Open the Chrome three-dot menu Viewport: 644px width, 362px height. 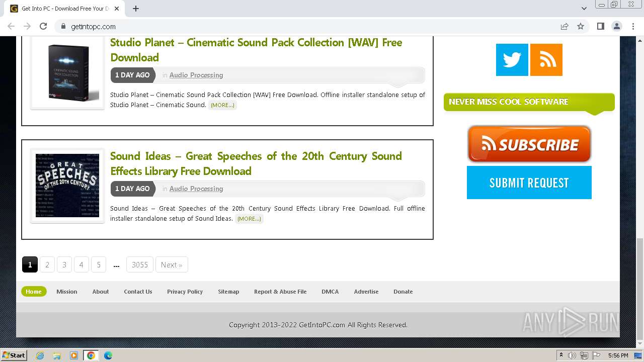(632, 26)
